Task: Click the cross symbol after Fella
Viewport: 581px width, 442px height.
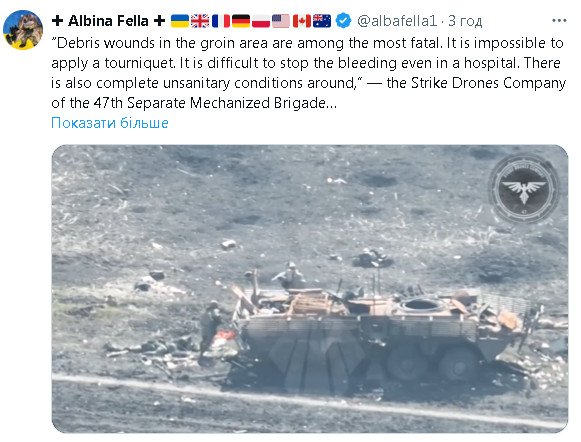Action: point(159,21)
